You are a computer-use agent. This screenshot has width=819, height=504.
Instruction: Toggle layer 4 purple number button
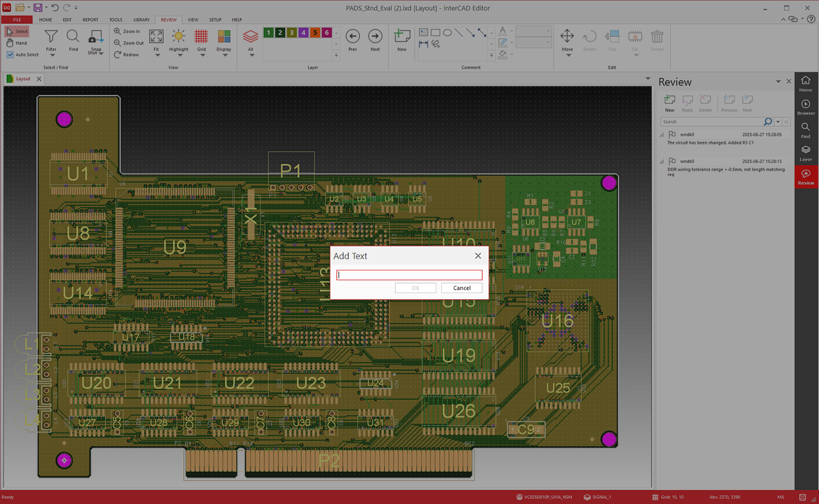tap(303, 33)
